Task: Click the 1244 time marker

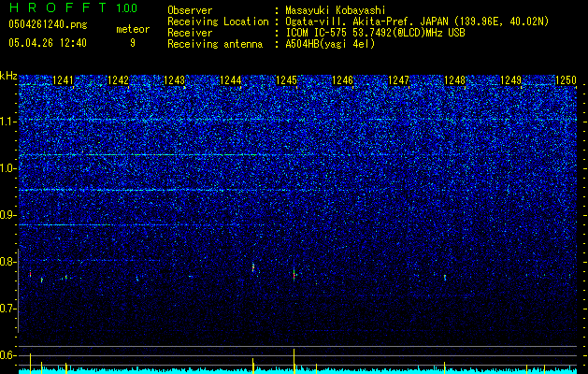Action: pyautogui.click(x=230, y=79)
